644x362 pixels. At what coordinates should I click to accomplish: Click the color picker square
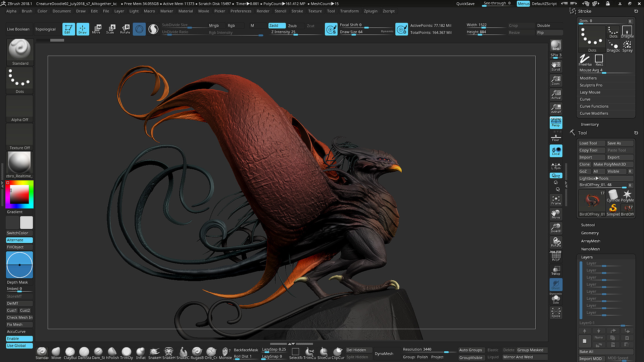19,194
